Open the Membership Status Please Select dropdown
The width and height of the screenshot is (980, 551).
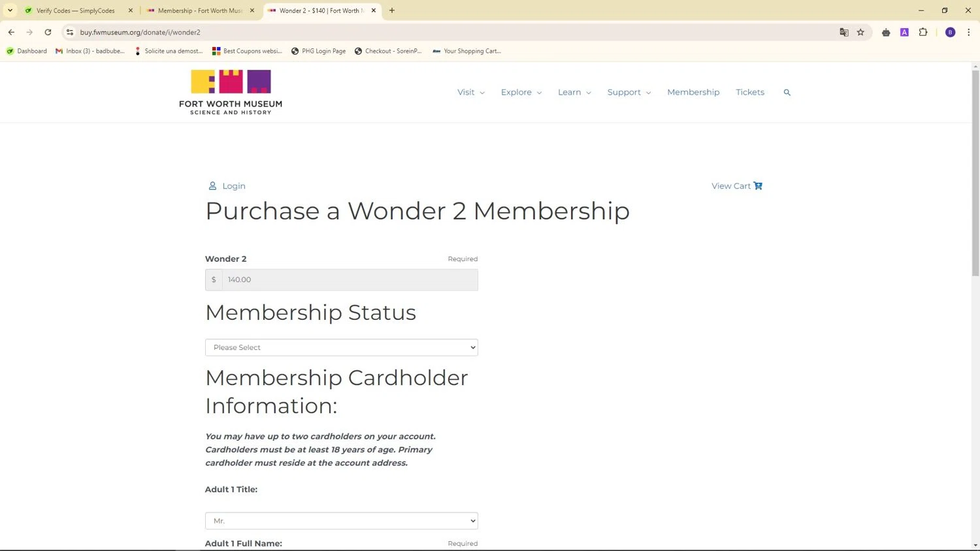pyautogui.click(x=342, y=347)
